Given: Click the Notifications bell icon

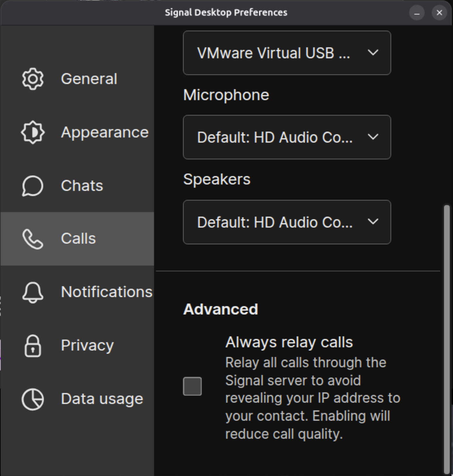Looking at the screenshot, I should (x=33, y=292).
